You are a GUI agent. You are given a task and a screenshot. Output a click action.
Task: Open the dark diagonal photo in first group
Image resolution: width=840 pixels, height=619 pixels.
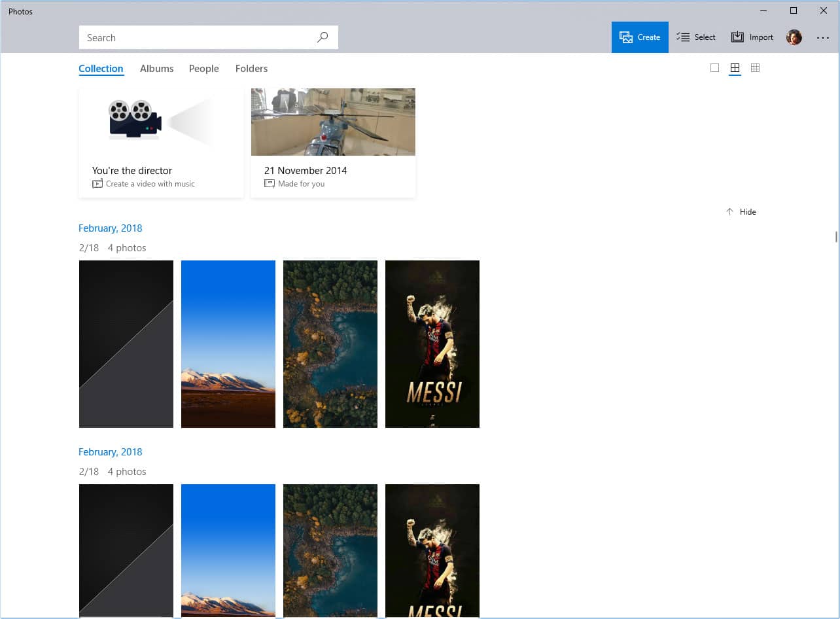(x=126, y=344)
